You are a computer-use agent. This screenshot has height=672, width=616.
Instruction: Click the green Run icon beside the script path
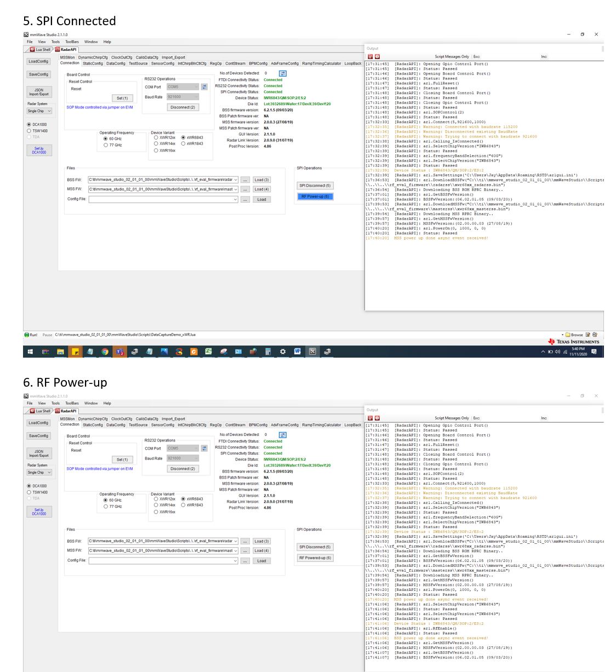coord(27,335)
